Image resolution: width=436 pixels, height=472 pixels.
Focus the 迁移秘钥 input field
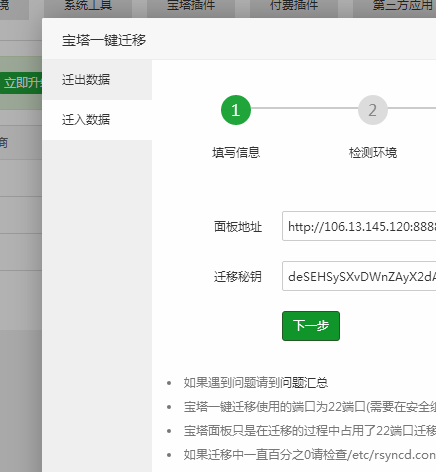pos(359,276)
